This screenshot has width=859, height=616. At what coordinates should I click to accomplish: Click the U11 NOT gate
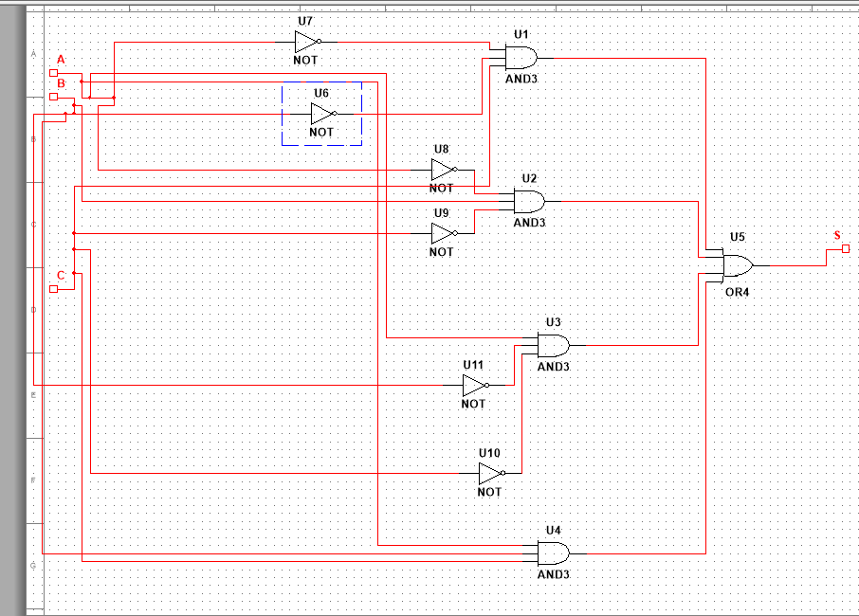471,386
